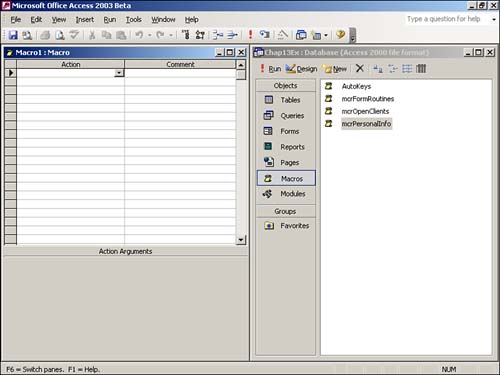Switch Database window to Details view
This screenshot has width=500, height=375.
click(421, 69)
